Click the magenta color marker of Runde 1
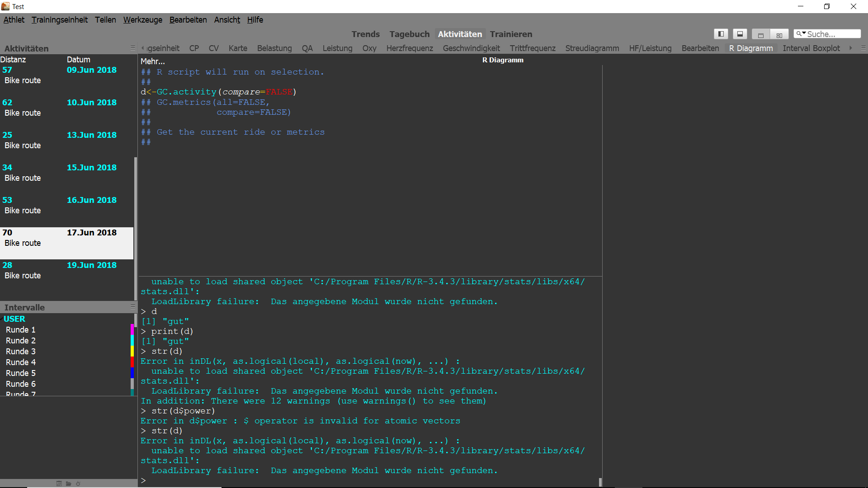 tap(132, 329)
